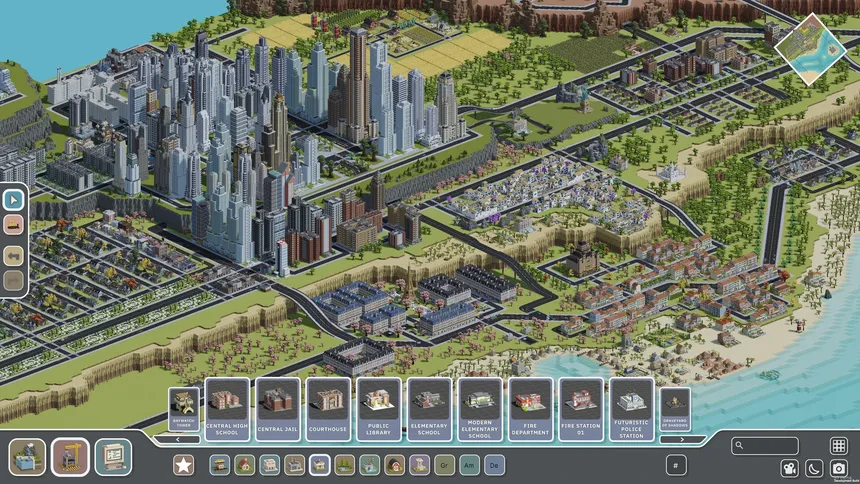This screenshot has width=860, height=484.
Task: Show favorites with the star icon
Action: (183, 465)
